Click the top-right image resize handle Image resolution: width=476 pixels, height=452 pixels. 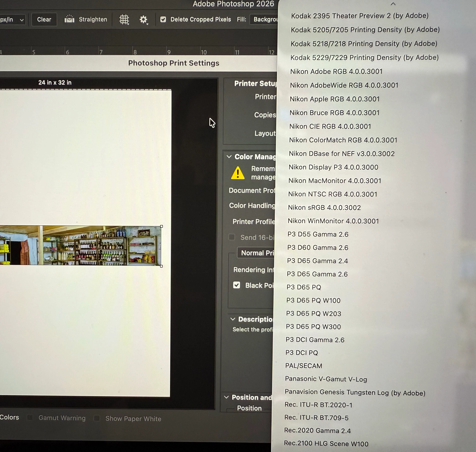tap(161, 226)
